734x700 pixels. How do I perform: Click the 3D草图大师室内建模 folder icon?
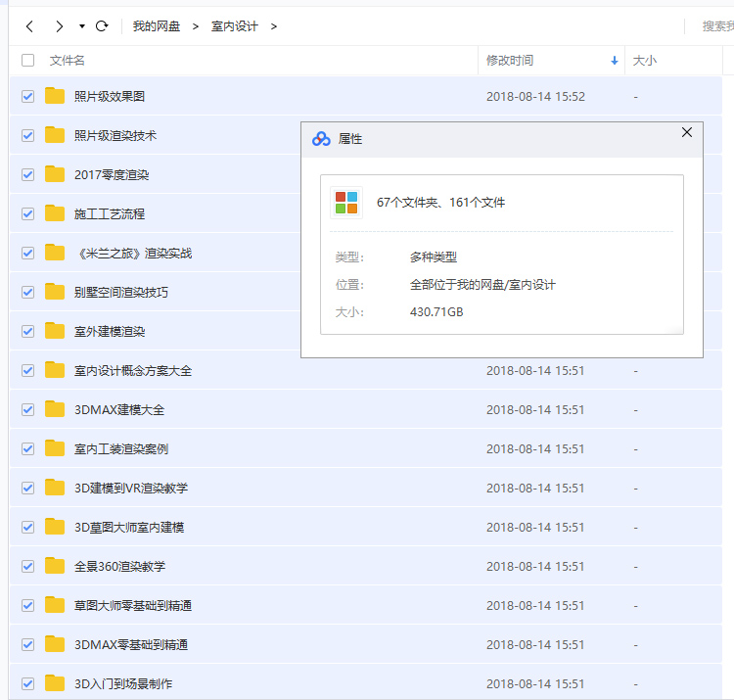coord(55,527)
